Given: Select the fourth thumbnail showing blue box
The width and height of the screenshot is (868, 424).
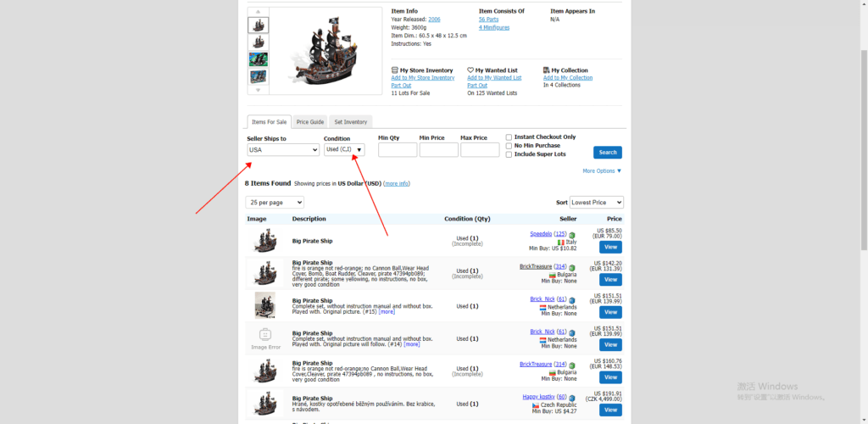Looking at the screenshot, I should point(258,76).
